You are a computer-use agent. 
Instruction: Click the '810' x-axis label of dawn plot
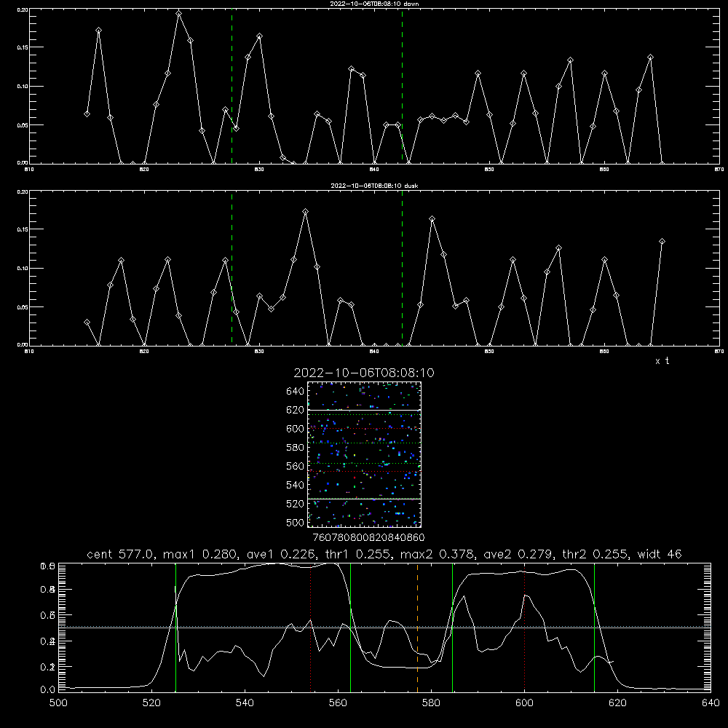click(29, 170)
